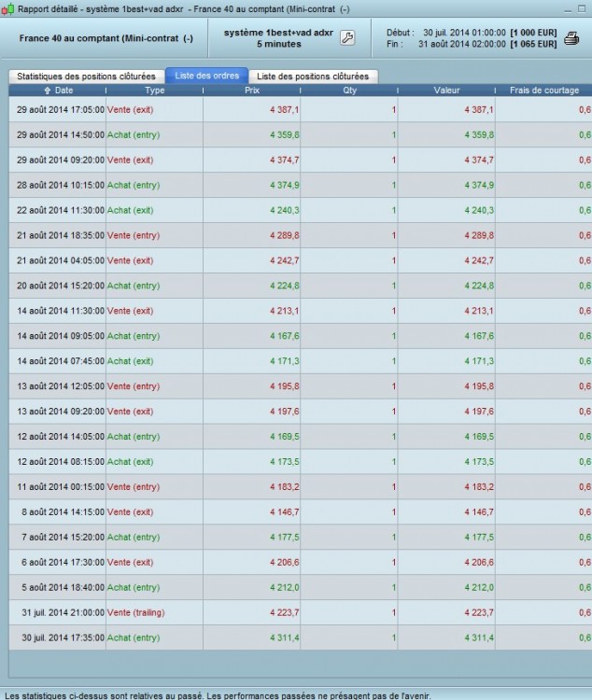This screenshot has width=592, height=700.
Task: Open system settings with the wrench icon
Action: click(347, 38)
